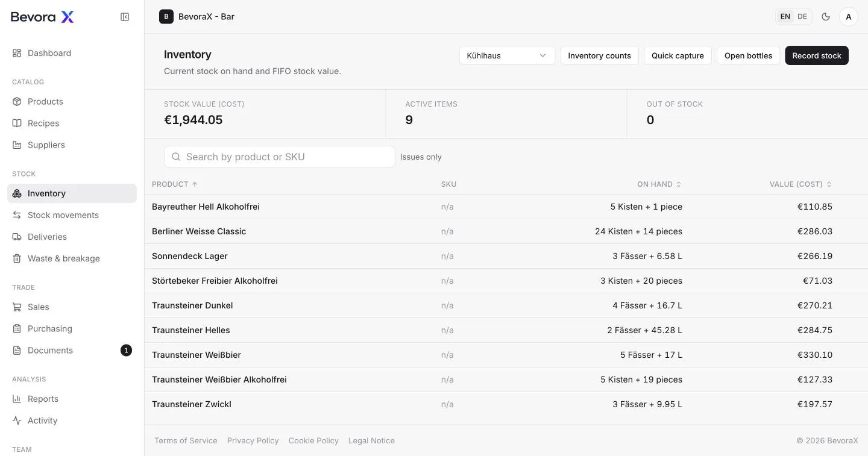Image resolution: width=868 pixels, height=456 pixels.
Task: Open Deliveries via its truck icon
Action: click(x=17, y=237)
